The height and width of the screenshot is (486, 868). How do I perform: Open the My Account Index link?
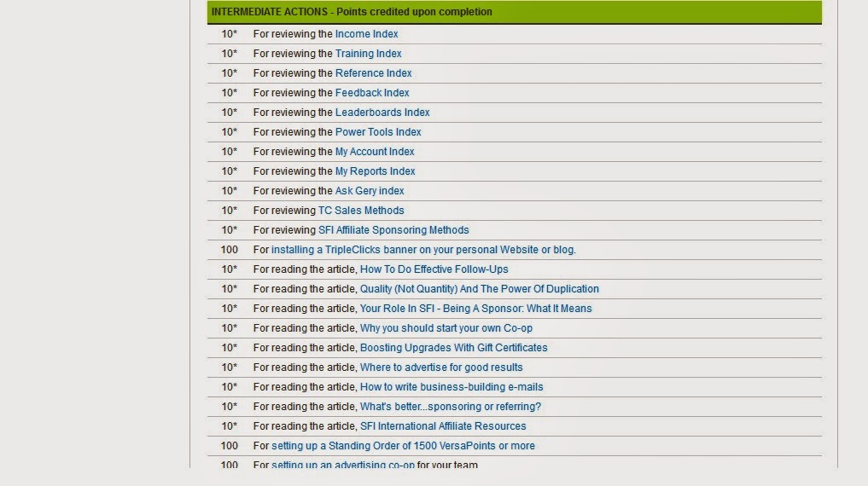coord(374,152)
